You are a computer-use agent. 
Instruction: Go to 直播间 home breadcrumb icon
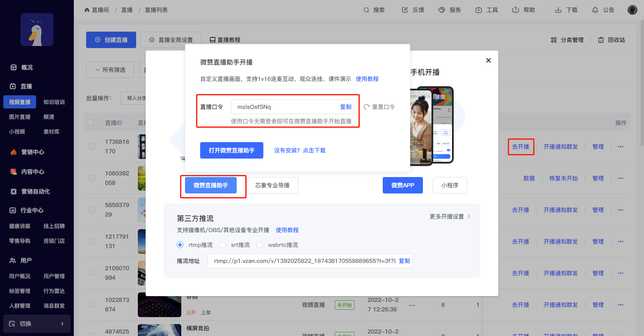click(x=87, y=10)
